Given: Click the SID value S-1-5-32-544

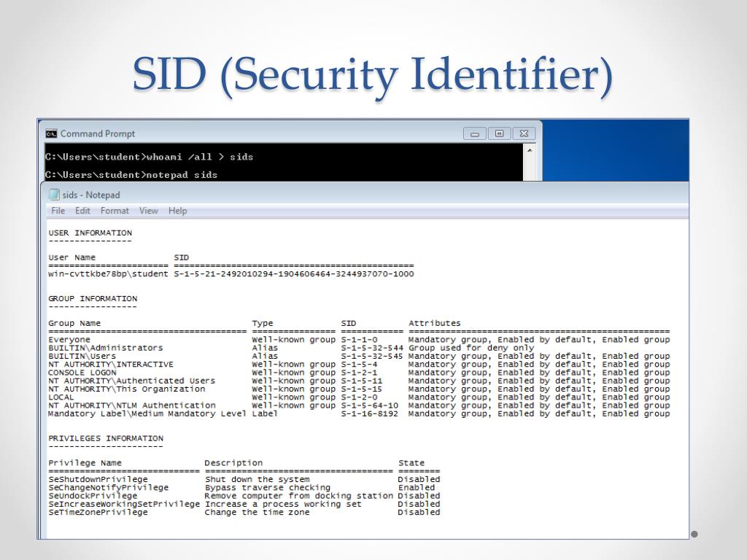Looking at the screenshot, I should 372,348.
